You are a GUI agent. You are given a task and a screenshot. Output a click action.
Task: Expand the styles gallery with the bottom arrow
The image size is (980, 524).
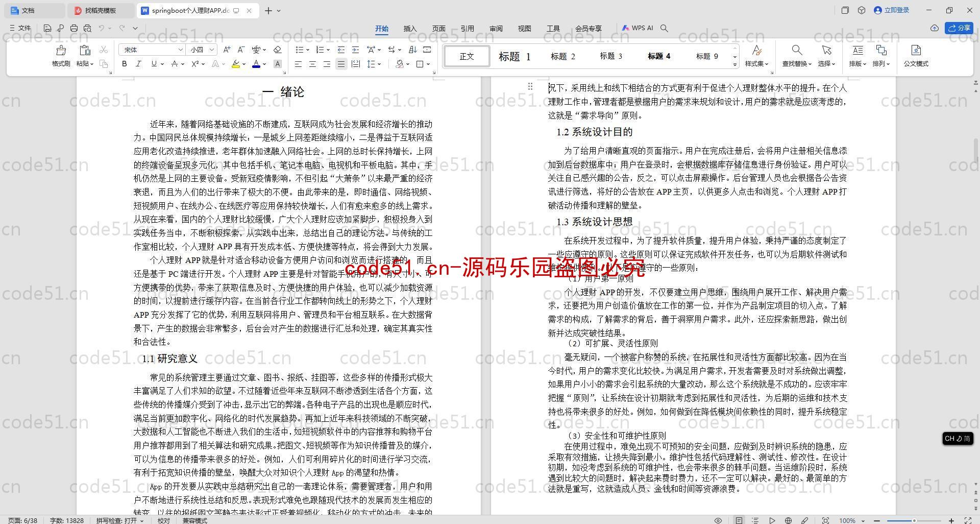(735, 64)
